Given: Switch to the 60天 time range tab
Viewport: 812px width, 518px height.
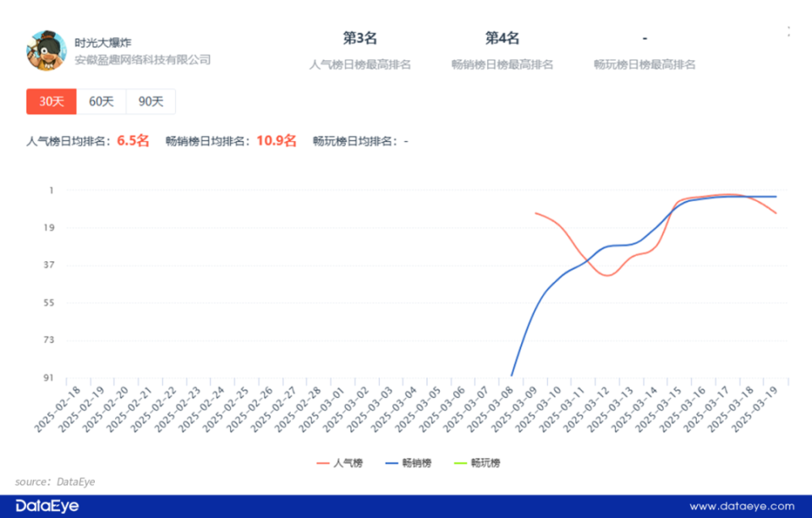Looking at the screenshot, I should point(101,101).
